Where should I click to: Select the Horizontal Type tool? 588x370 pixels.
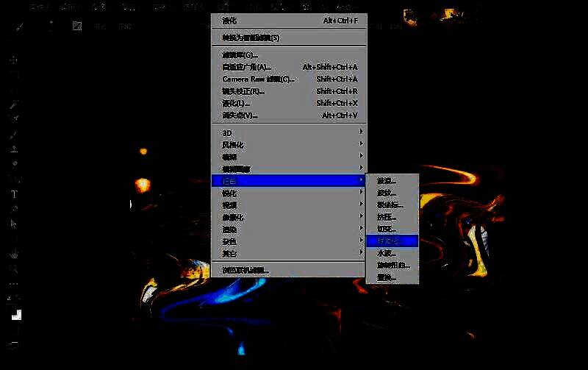coord(14,194)
